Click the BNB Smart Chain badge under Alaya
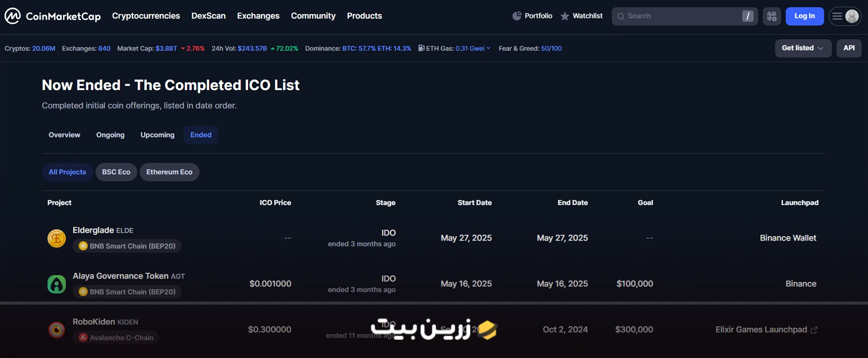This screenshot has width=868, height=358. pos(127,292)
